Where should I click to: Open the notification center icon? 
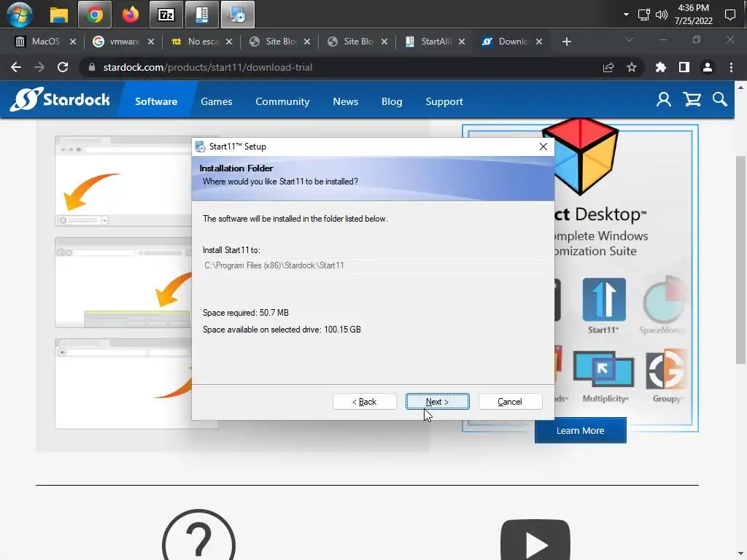click(729, 15)
